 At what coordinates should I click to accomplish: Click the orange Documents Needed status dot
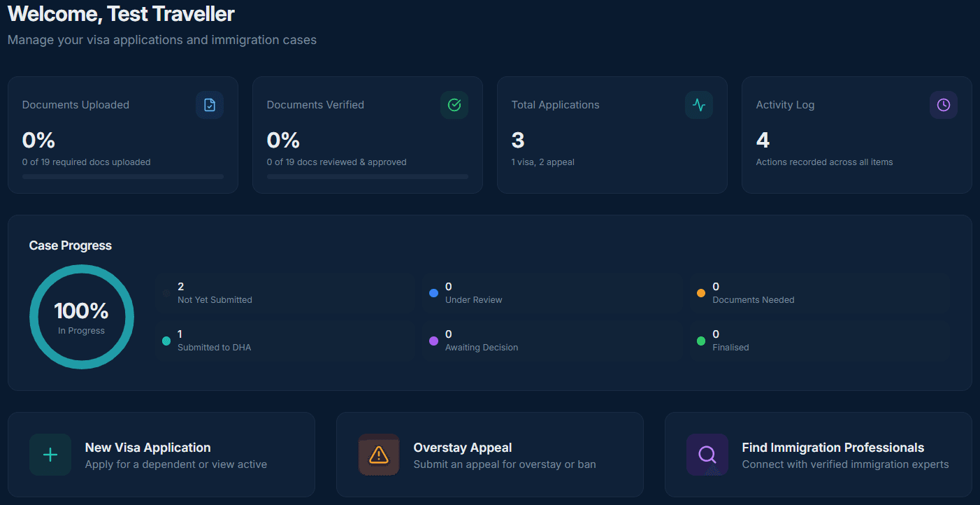tap(701, 293)
